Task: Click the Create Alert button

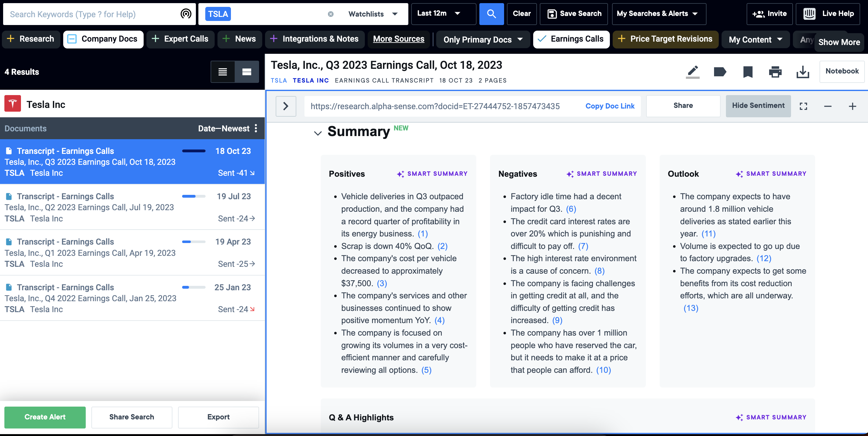Action: tap(45, 417)
